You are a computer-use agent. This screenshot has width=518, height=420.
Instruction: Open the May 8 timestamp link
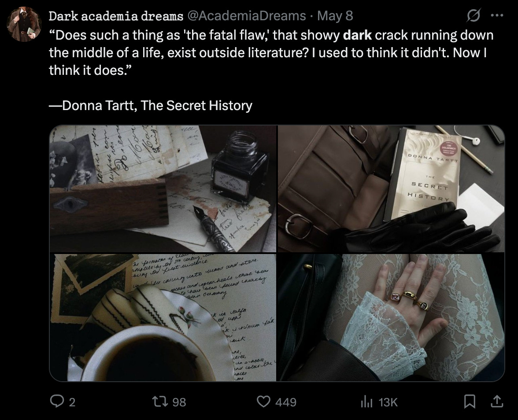[x=335, y=16]
